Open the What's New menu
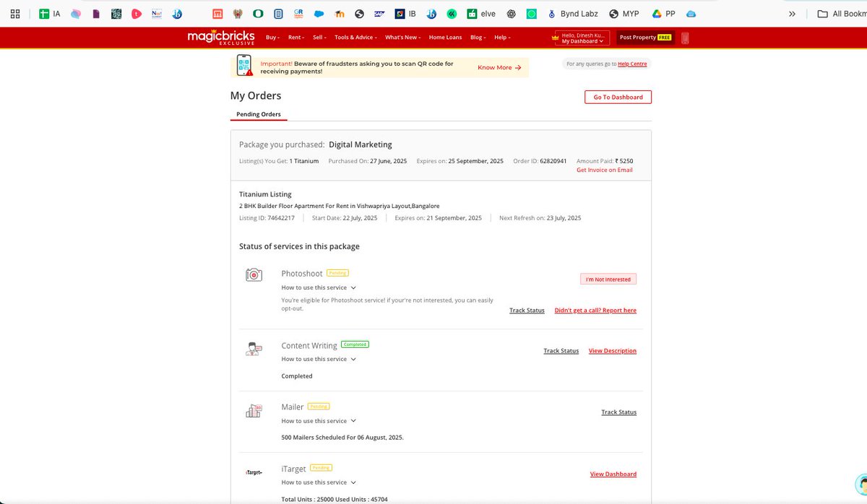This screenshot has width=867, height=504. point(403,38)
